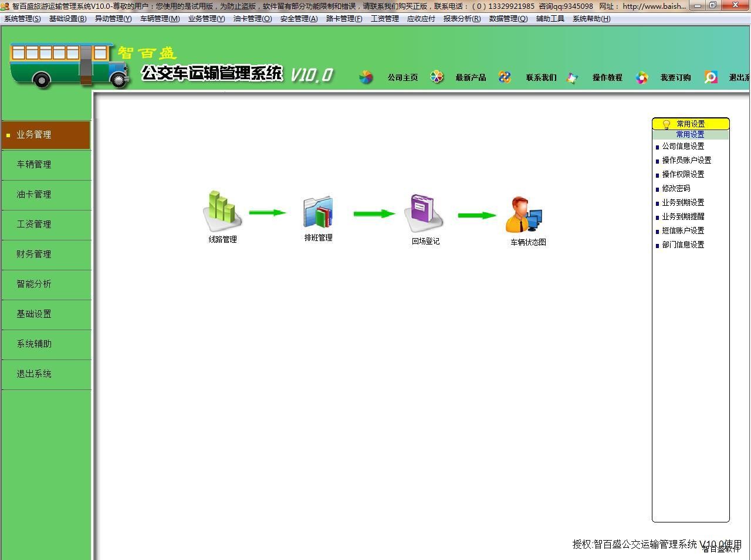Open the 安全管理(A) menu

(x=299, y=19)
